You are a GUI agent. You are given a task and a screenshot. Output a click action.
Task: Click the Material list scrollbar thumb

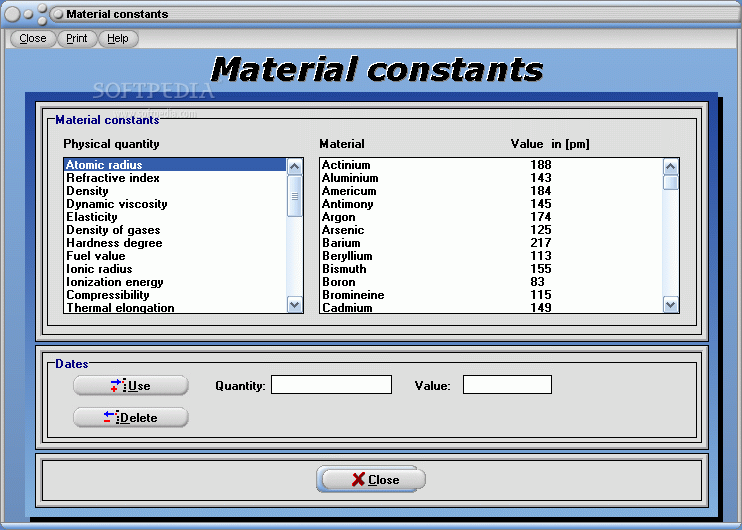coord(671,182)
